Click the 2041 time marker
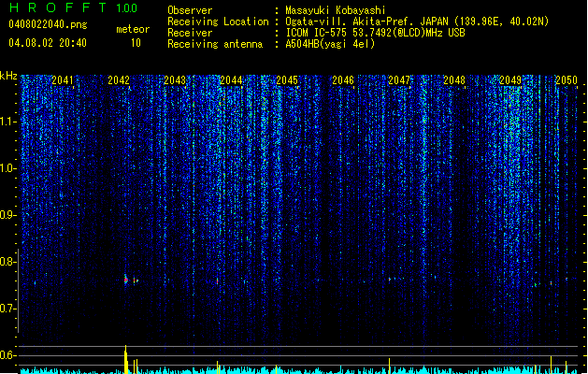This screenshot has height=374, width=588. click(x=63, y=80)
